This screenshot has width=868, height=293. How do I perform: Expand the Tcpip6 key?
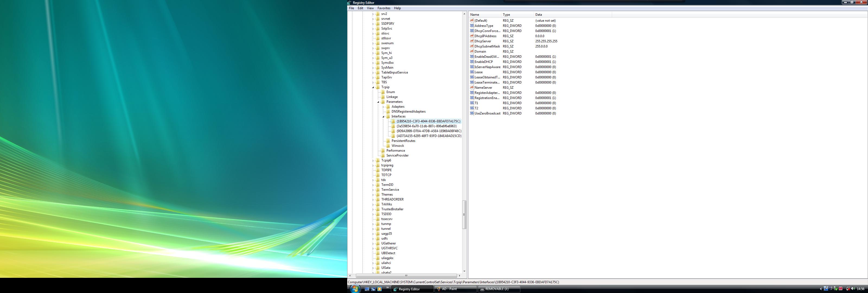[373, 161]
